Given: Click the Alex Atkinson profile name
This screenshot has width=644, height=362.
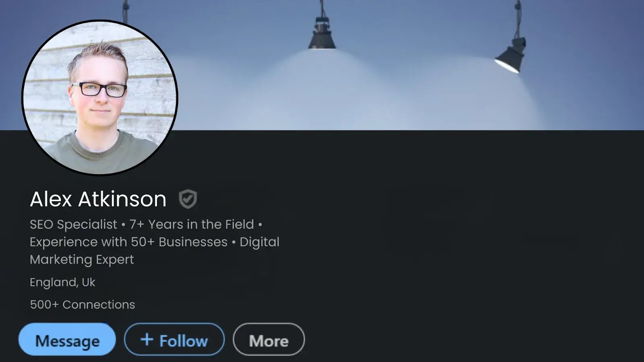Looking at the screenshot, I should coord(98,199).
